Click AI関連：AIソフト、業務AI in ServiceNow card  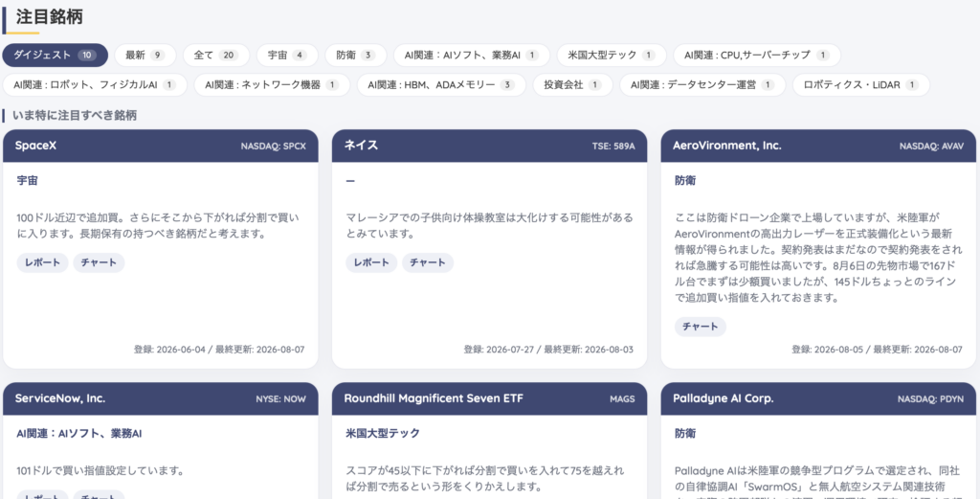tap(79, 433)
